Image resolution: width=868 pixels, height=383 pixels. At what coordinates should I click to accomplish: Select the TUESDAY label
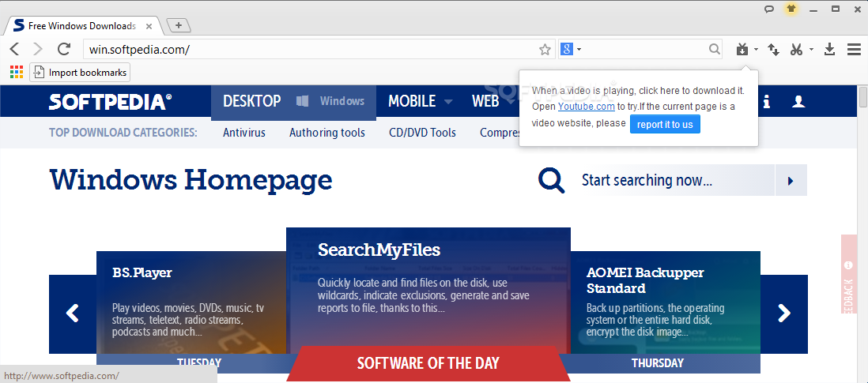tap(198, 363)
